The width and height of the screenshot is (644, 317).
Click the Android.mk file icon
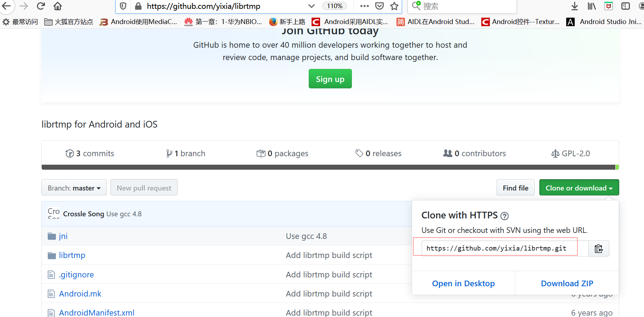tap(51, 294)
